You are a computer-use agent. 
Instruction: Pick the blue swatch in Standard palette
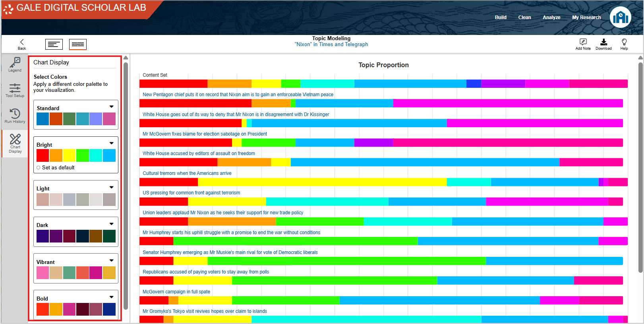(x=43, y=119)
